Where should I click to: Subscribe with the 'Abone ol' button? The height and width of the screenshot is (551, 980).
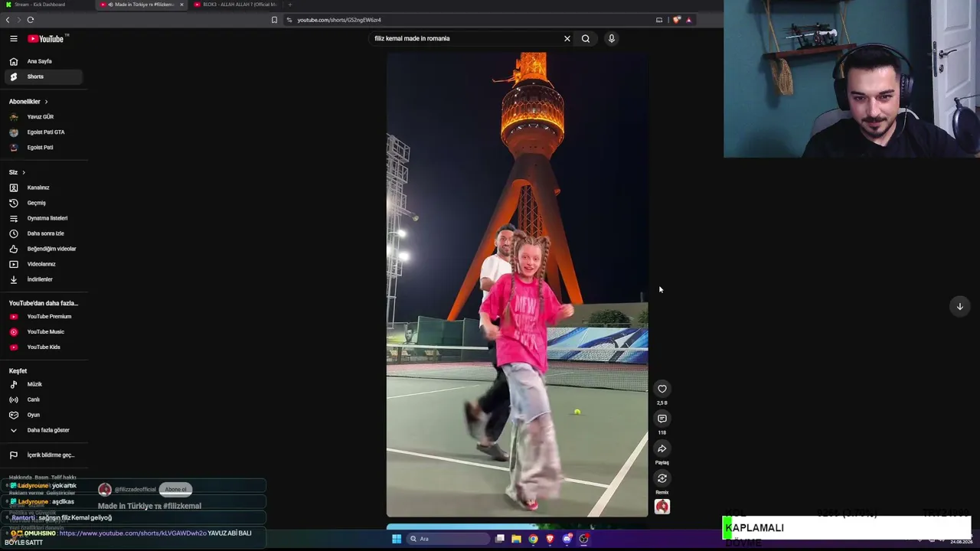pyautogui.click(x=175, y=490)
